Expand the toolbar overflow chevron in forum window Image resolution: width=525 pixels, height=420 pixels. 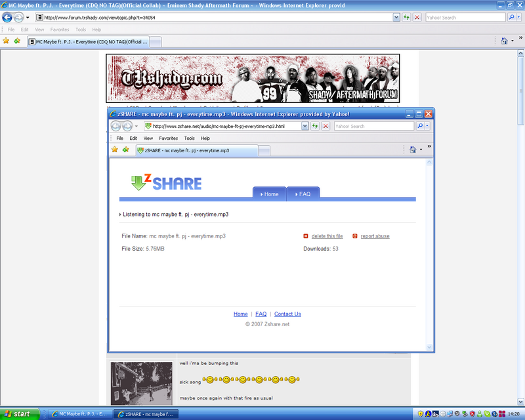(x=520, y=38)
